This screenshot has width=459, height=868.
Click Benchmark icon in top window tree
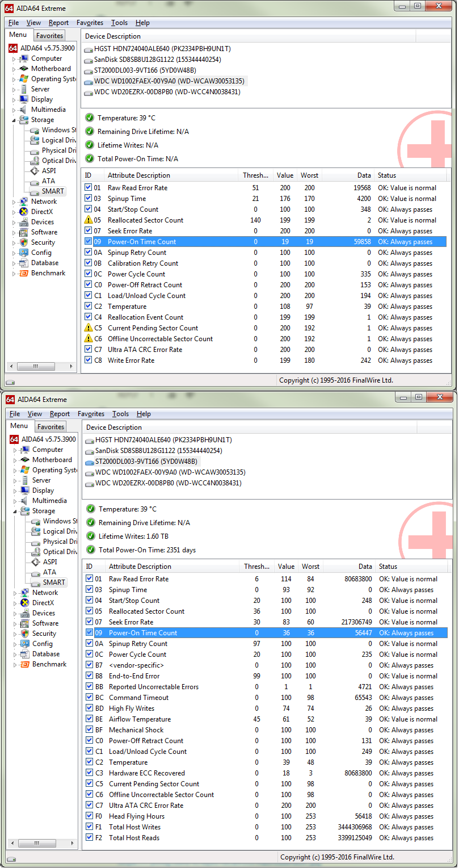tap(24, 273)
